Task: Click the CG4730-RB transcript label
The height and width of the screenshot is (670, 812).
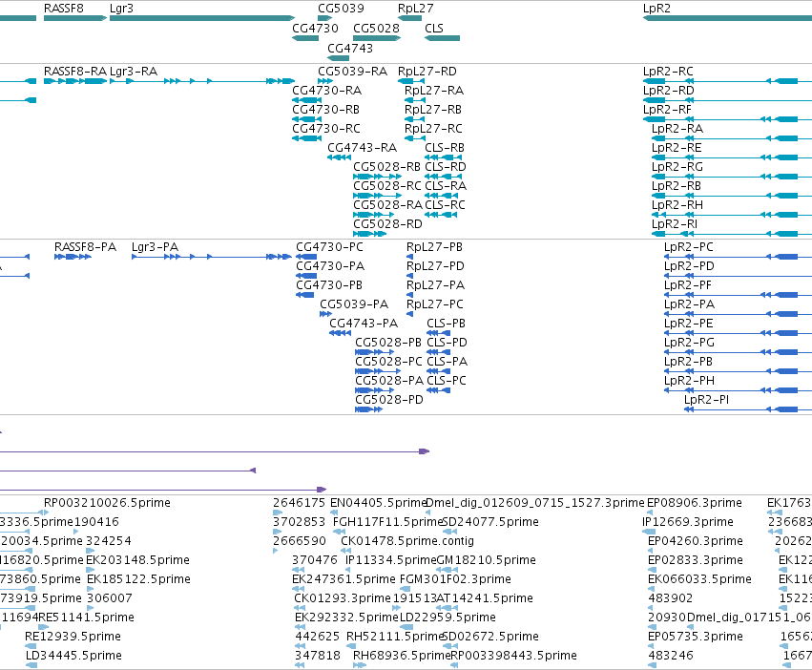Action: 325,110
